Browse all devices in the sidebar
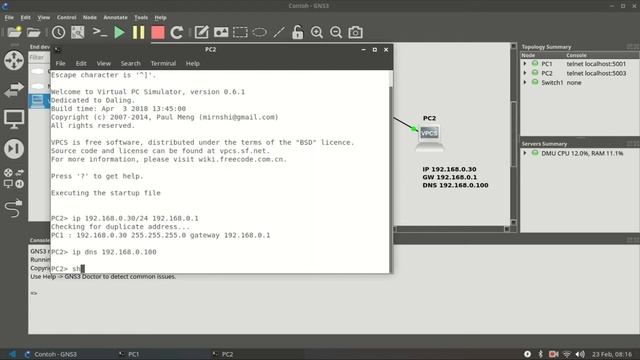 click(x=14, y=178)
